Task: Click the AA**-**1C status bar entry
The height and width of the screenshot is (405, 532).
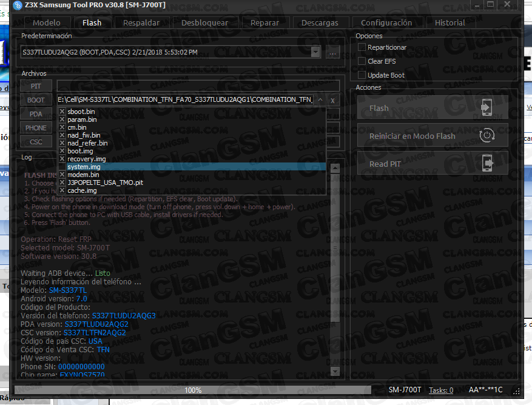Action: tap(485, 390)
